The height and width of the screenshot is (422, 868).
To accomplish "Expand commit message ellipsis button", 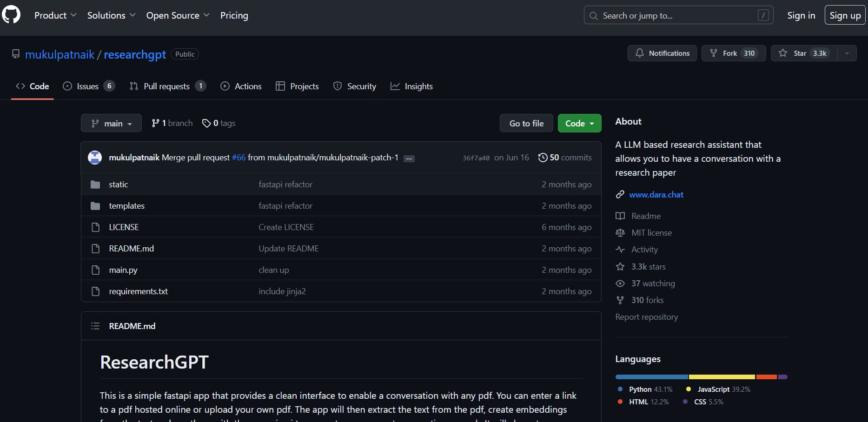I will click(409, 158).
